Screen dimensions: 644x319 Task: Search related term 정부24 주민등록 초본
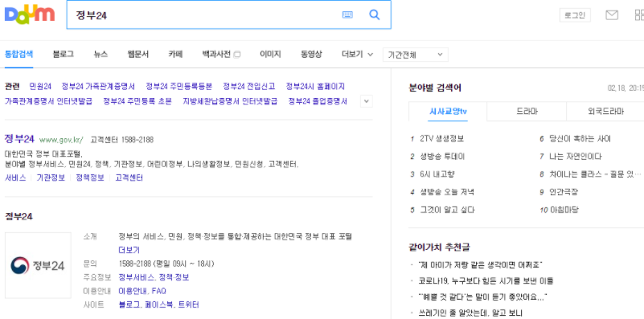137,101
